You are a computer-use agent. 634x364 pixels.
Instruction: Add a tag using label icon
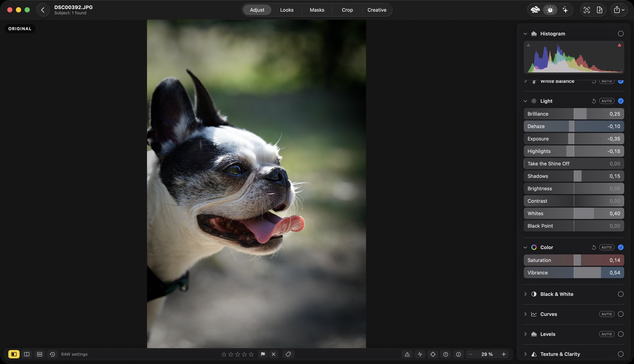[288, 354]
